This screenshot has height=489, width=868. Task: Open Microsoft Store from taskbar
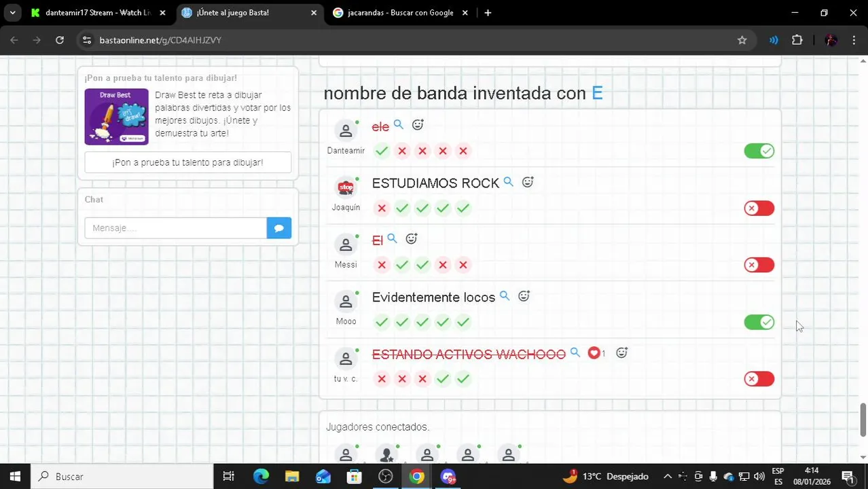355,477
